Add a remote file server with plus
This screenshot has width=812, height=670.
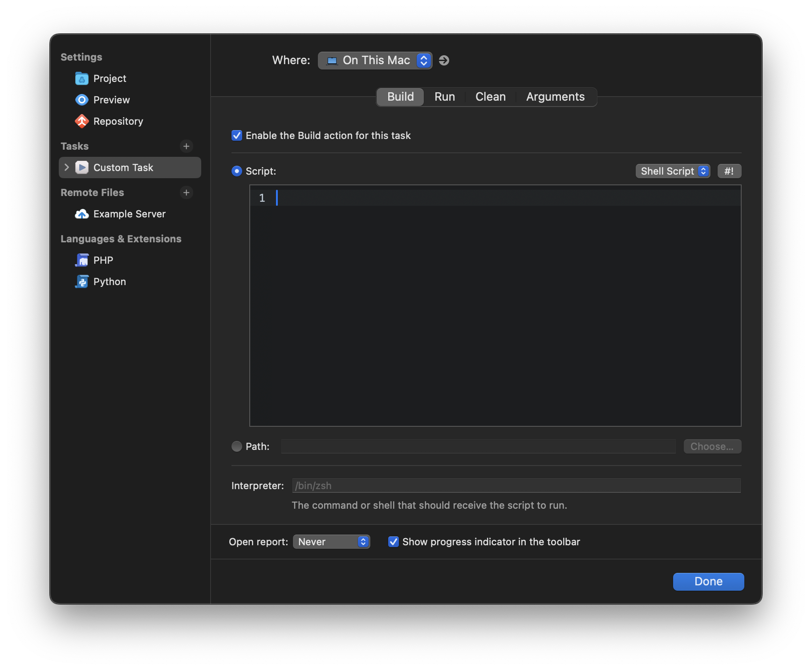coord(187,192)
